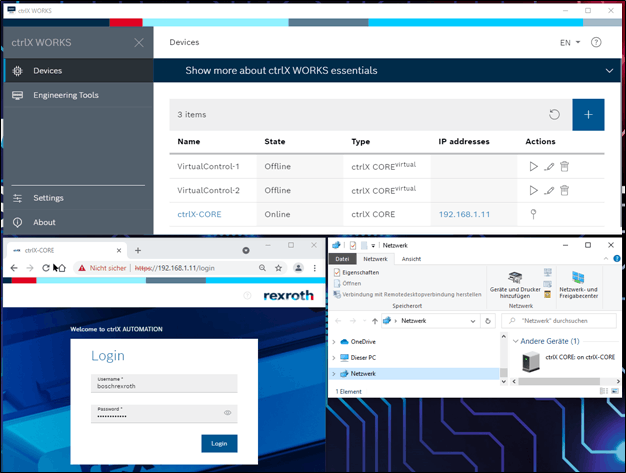Screen dimensions: 626x473
Task: Add a new device with plus button
Action: pyautogui.click(x=588, y=115)
